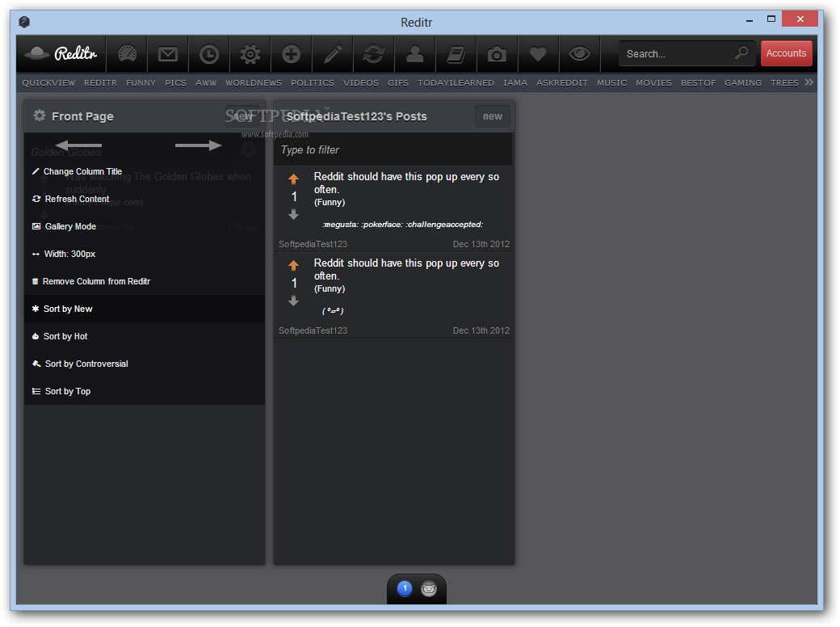The height and width of the screenshot is (627, 840).
Task: Switch to the GIFS tab
Action: click(x=398, y=82)
